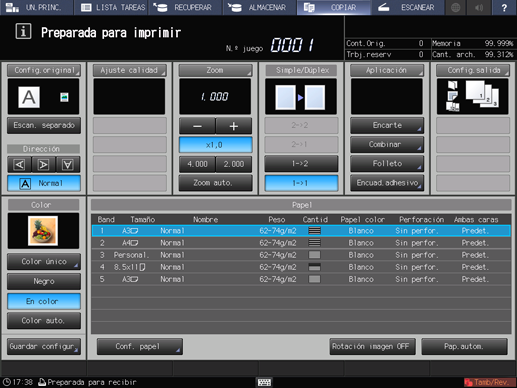Select Negro color mode
Viewport: 517px width, 388px height.
coord(44,281)
